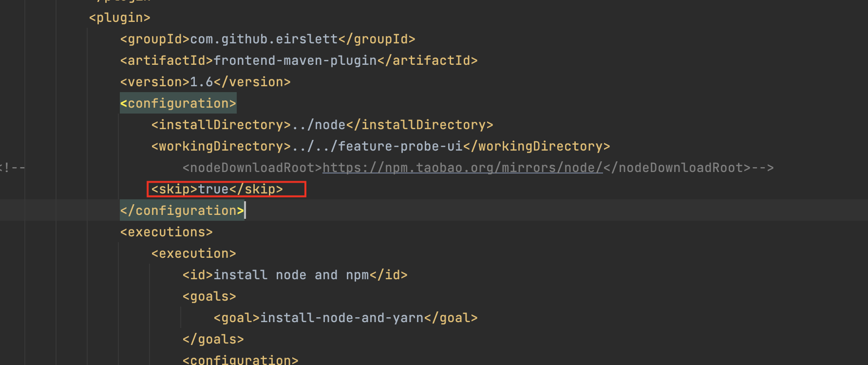Click the commented opening nodeDownloadRoot tag
This screenshot has width=868, height=365.
coord(252,168)
